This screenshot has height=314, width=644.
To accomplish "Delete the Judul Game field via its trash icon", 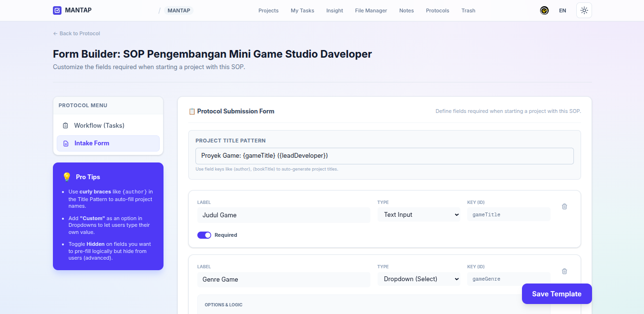I will (564, 206).
